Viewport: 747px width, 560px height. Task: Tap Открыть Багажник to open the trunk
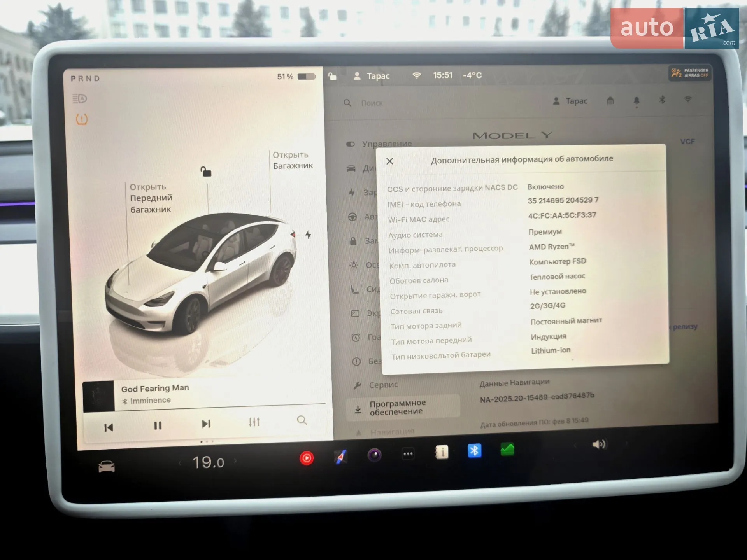pos(293,160)
